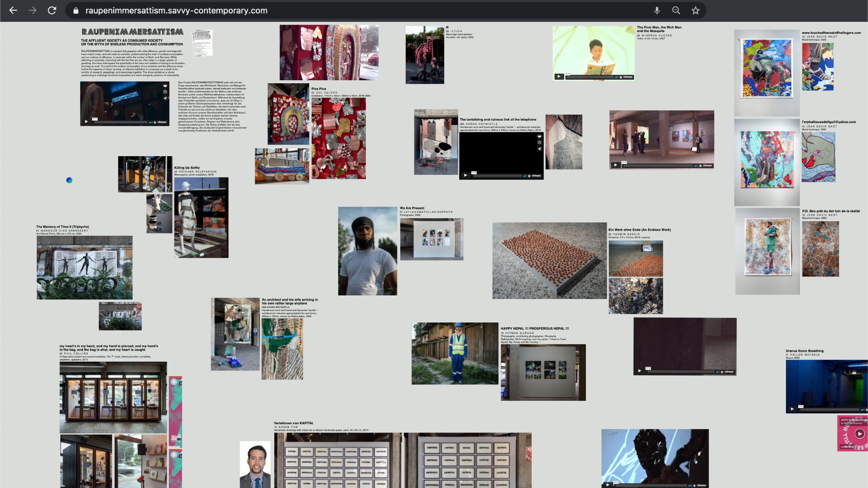Click the RAUPENIMMERSATTISM title logo
This screenshot has height=488, width=868.
click(x=132, y=32)
